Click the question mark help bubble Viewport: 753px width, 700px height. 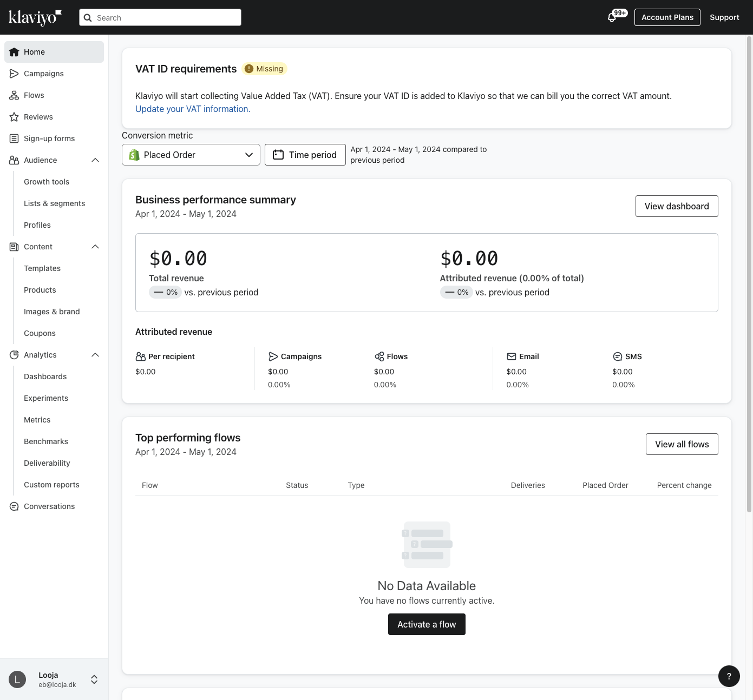click(x=729, y=676)
